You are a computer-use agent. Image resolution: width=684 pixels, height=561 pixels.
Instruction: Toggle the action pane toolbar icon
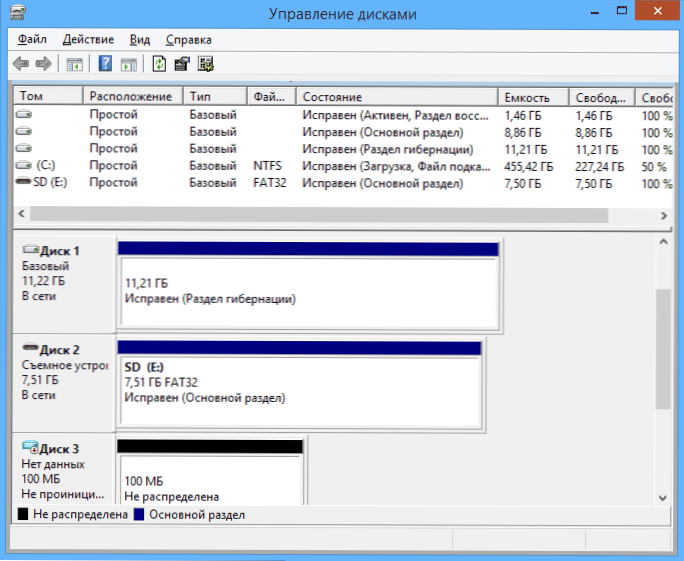129,65
